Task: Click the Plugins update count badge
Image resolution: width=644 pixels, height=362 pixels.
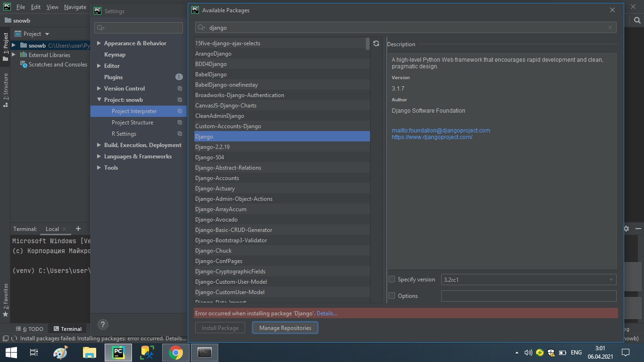Action: [x=179, y=77]
